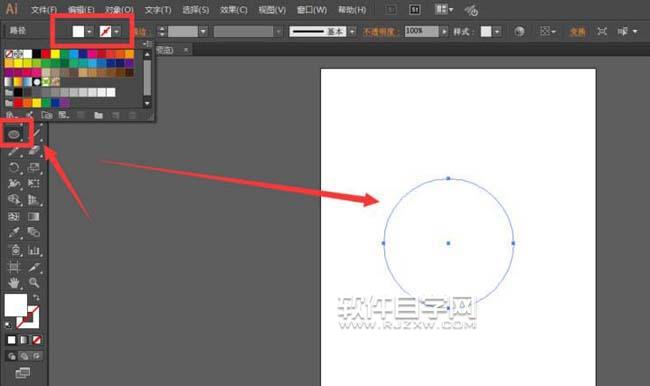The height and width of the screenshot is (386, 650).
Task: Expand the opacity 100% dropdown arrow
Action: coord(444,32)
